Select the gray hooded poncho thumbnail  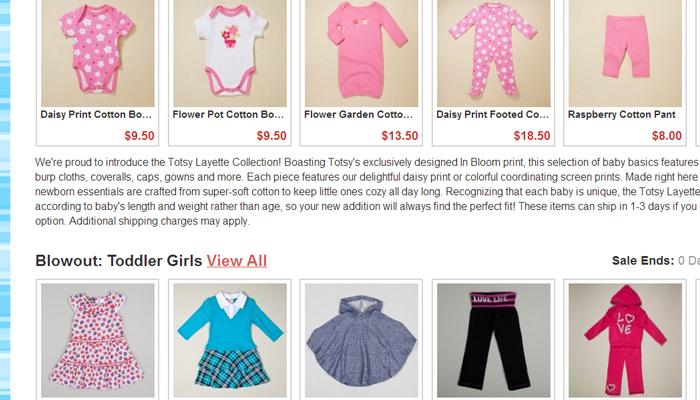(362, 340)
